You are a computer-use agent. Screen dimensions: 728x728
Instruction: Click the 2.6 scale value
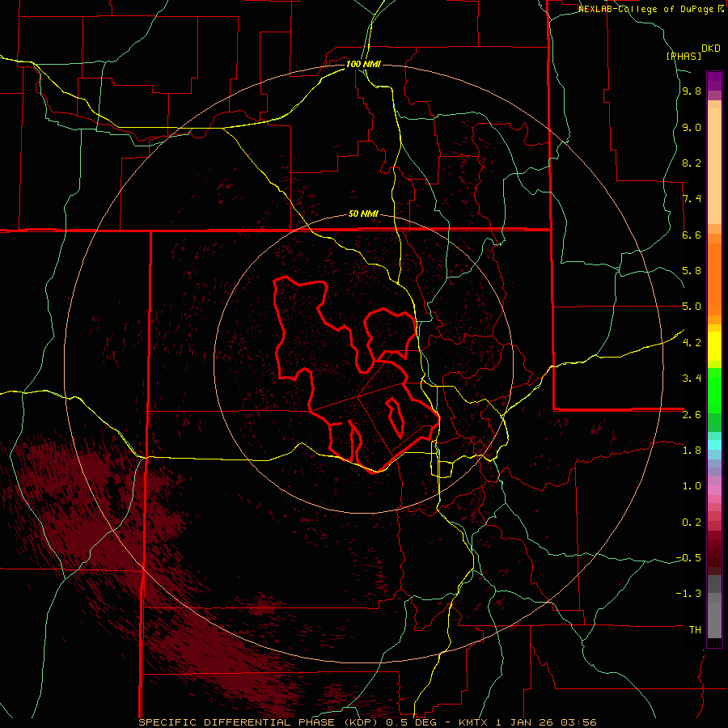(x=692, y=415)
